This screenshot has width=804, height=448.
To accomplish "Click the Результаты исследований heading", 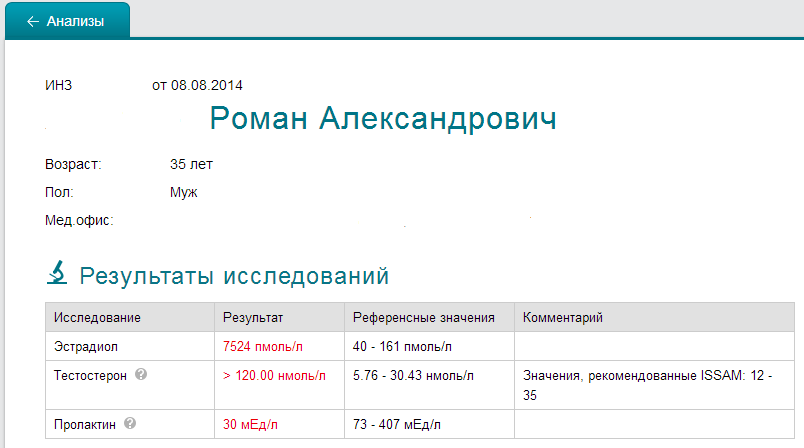I will 234,275.
